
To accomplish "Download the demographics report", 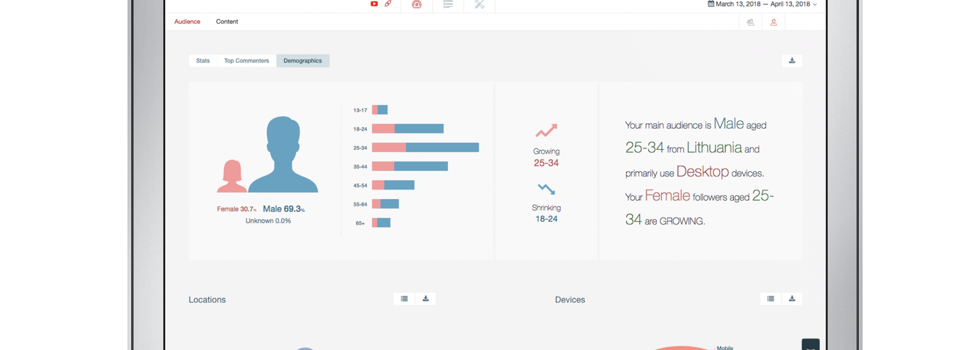I will (792, 61).
